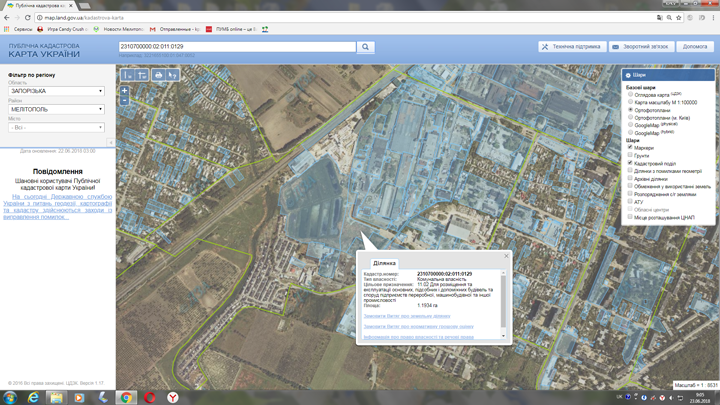
Task: Open the Ділянка tab in popup
Action: pyautogui.click(x=384, y=263)
